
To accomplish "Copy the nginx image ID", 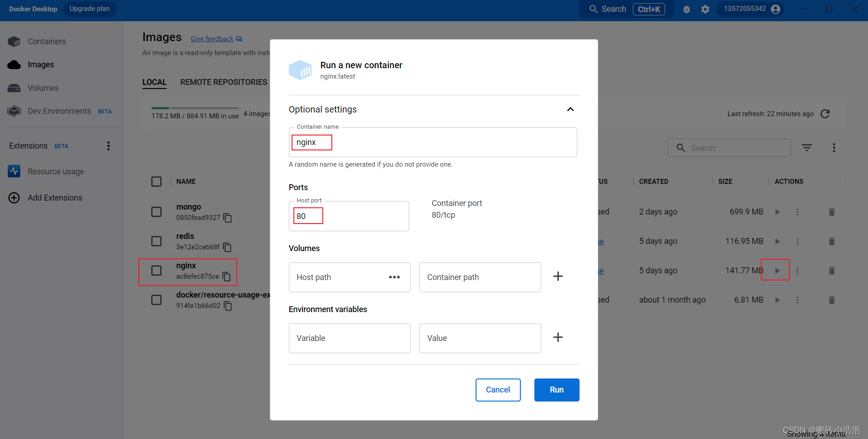I will click(226, 277).
